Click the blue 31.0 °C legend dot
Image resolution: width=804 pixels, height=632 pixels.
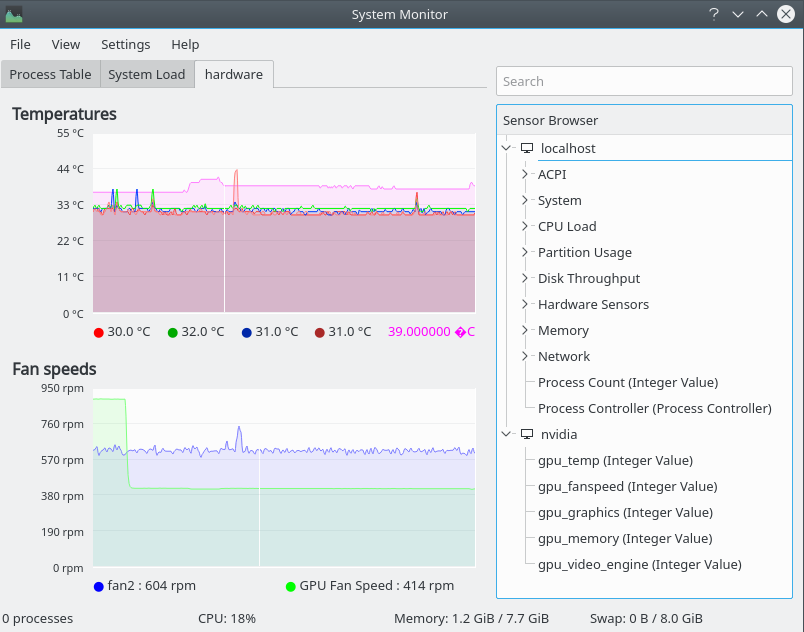[x=247, y=333]
